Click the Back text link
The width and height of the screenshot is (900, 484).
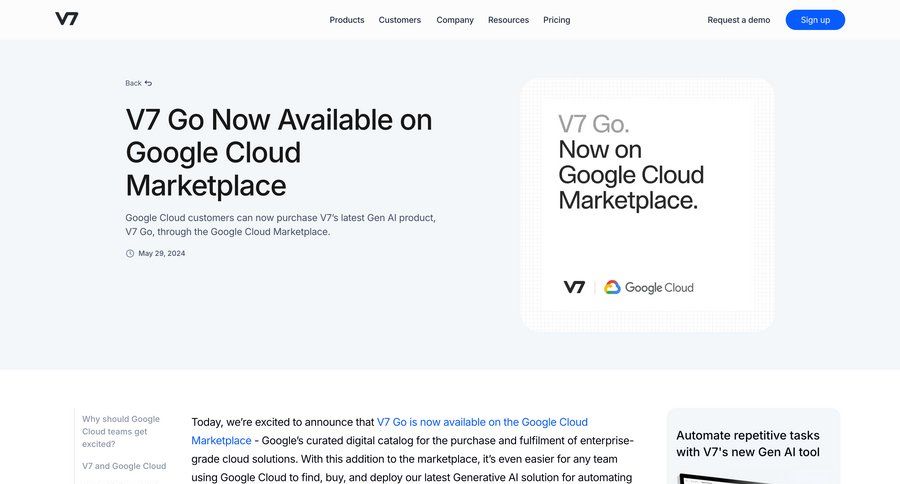(x=133, y=83)
